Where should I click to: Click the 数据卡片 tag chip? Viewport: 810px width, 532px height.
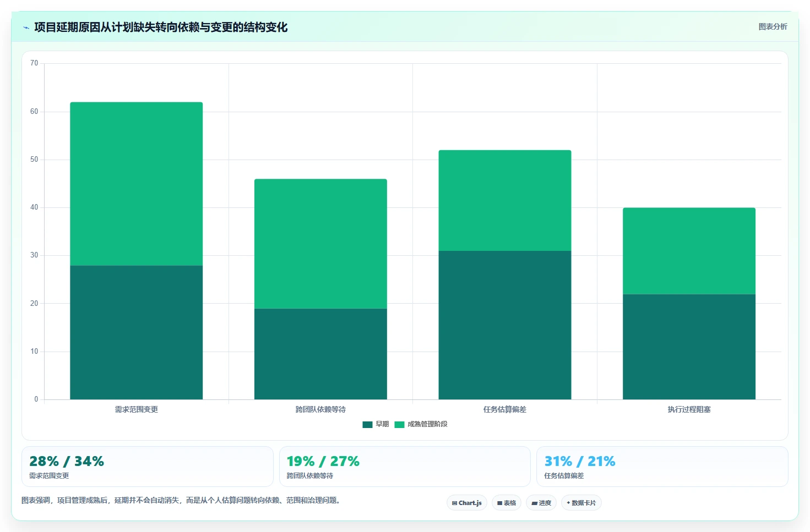tap(581, 503)
